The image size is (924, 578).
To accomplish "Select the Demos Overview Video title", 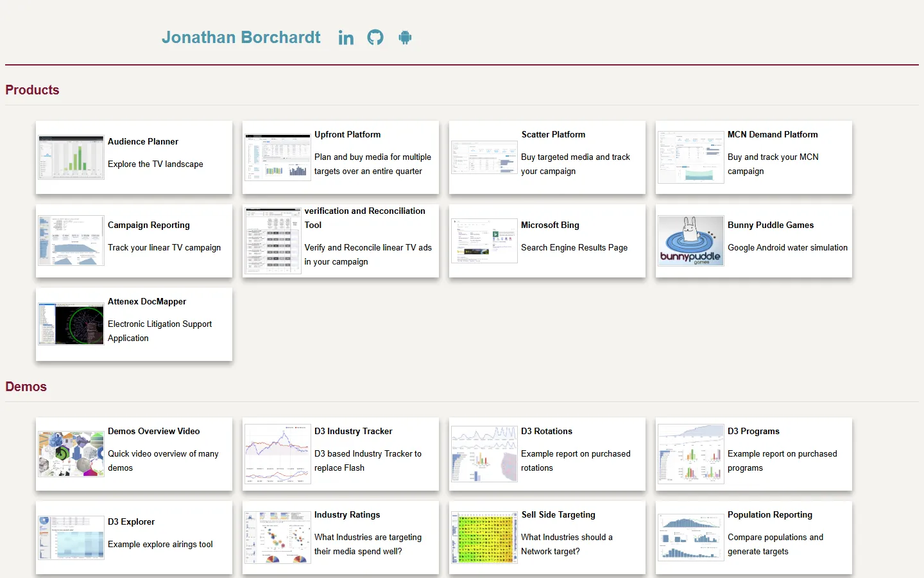I will pos(154,431).
